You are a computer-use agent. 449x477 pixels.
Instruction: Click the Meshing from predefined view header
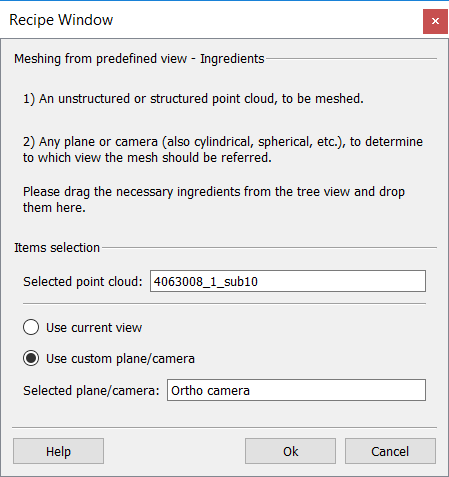(x=139, y=59)
